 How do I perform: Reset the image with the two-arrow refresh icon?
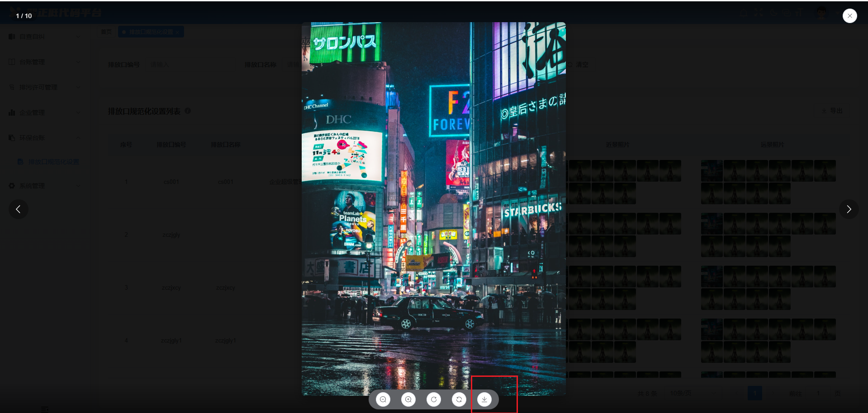(459, 399)
